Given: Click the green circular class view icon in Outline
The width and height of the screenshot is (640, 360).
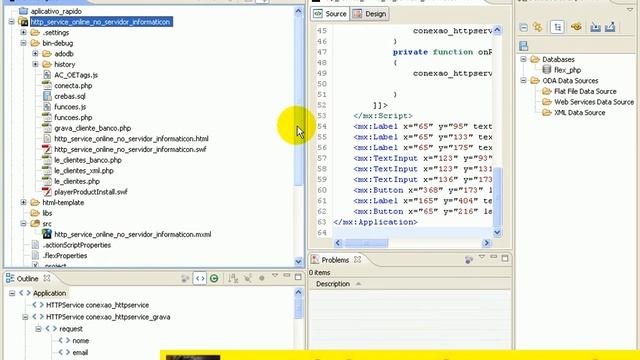Looking at the screenshot, I should [x=214, y=279].
